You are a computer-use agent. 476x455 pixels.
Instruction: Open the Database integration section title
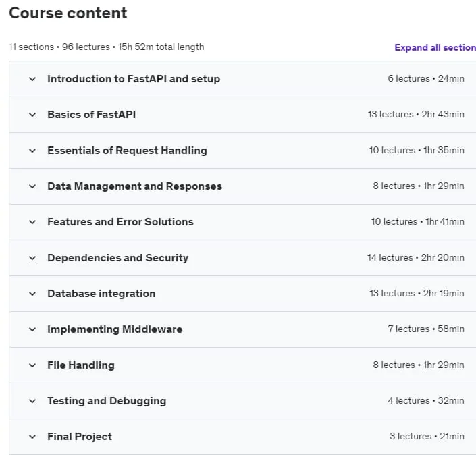click(x=101, y=294)
